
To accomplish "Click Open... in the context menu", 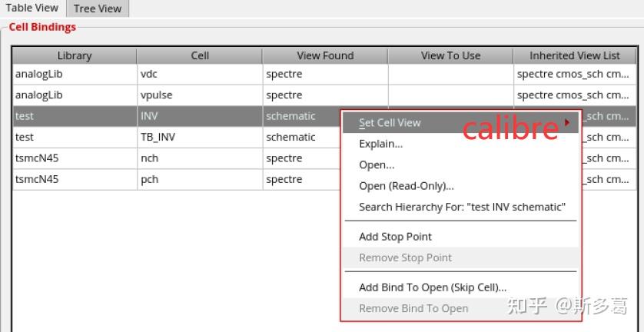I will point(377,164).
